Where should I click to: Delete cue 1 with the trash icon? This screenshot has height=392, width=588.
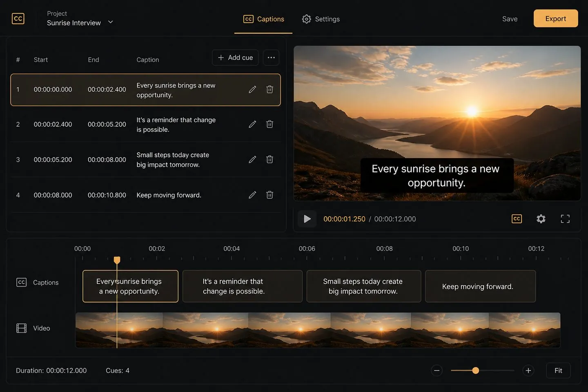point(269,89)
